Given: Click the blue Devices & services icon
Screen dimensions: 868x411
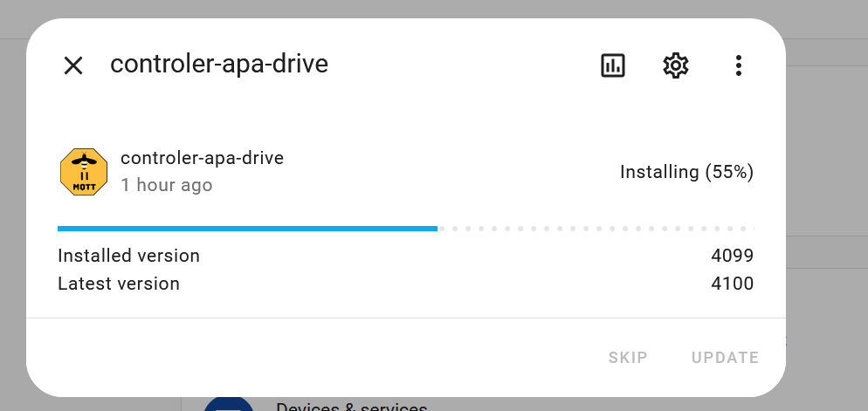Looking at the screenshot, I should point(229,404).
